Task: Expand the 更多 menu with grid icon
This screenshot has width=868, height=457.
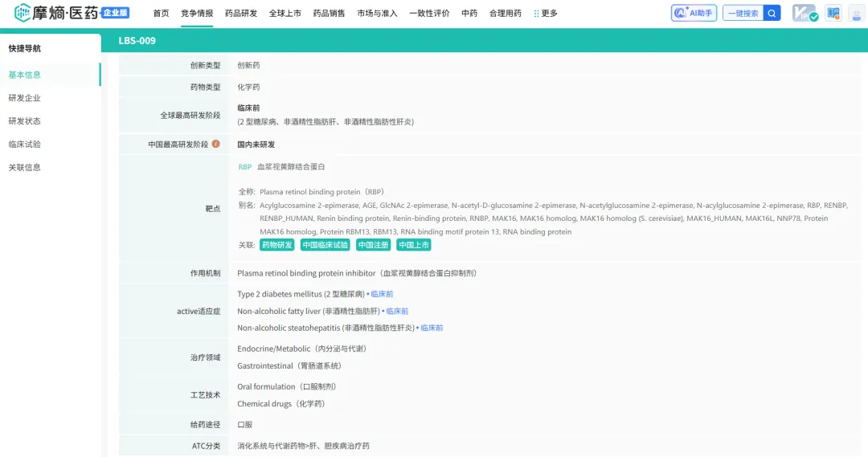Action: coord(546,14)
